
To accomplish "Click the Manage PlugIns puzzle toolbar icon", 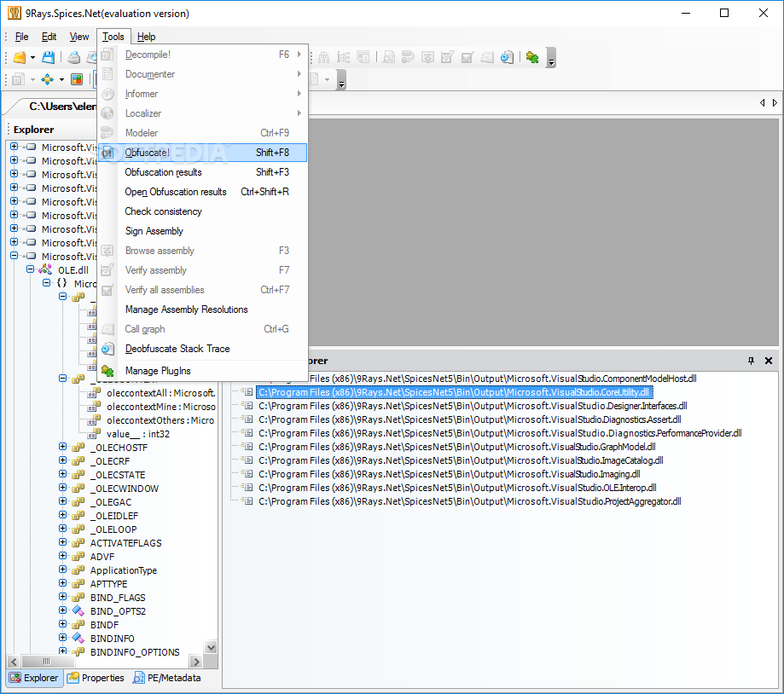I will [x=532, y=57].
